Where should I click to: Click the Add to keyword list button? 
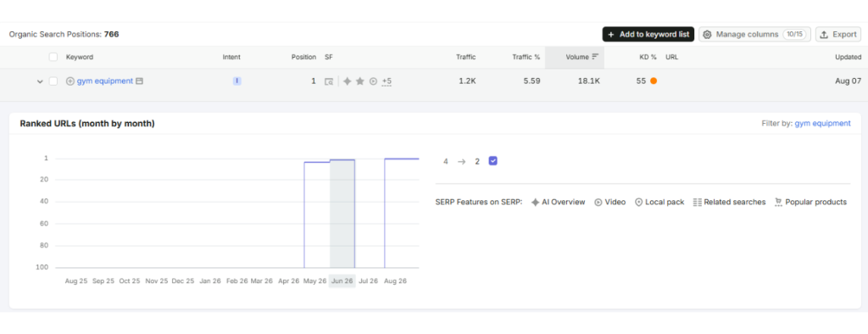tap(648, 35)
